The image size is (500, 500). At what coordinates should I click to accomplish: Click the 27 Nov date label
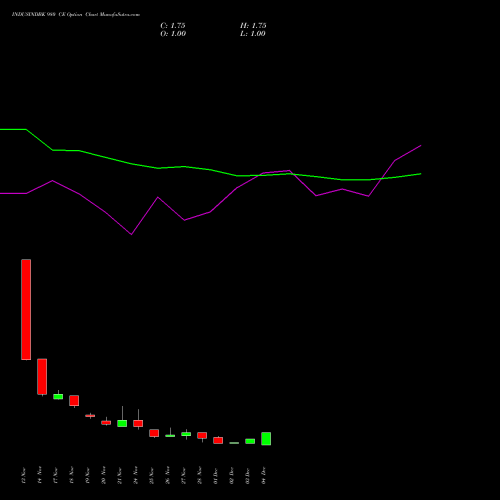(x=184, y=476)
